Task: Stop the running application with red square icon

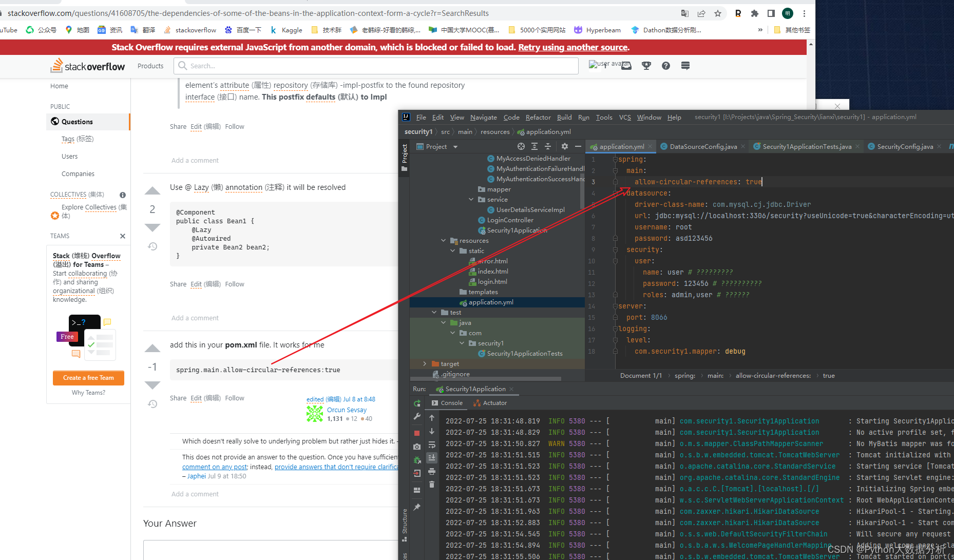Action: click(x=417, y=433)
